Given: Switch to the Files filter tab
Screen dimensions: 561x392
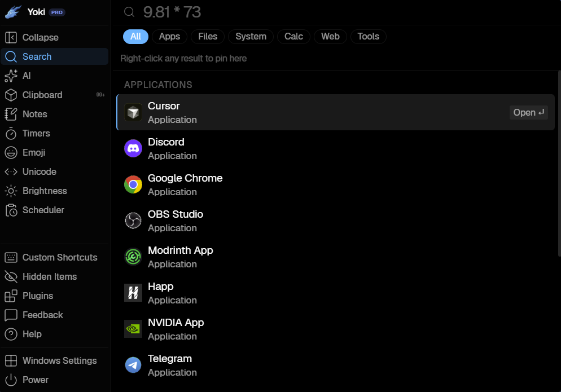Looking at the screenshot, I should tap(208, 37).
